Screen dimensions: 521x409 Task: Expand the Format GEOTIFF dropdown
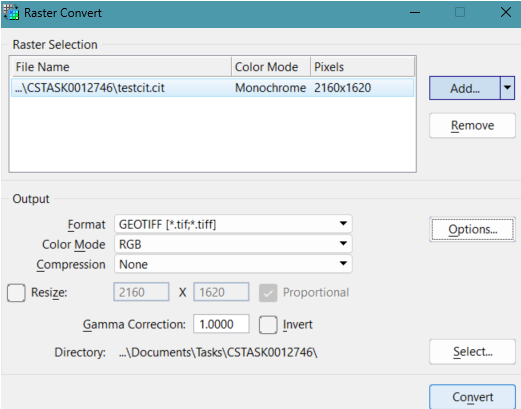[233, 224]
